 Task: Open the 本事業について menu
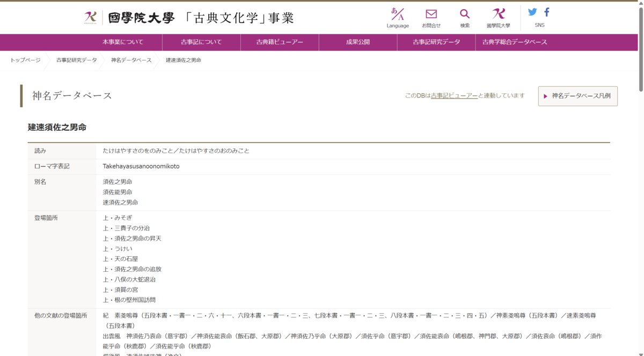123,42
